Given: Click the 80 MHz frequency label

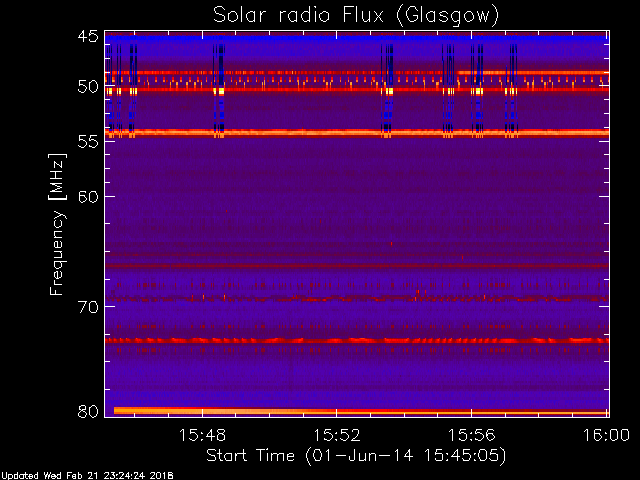Looking at the screenshot, I should coord(88,411).
